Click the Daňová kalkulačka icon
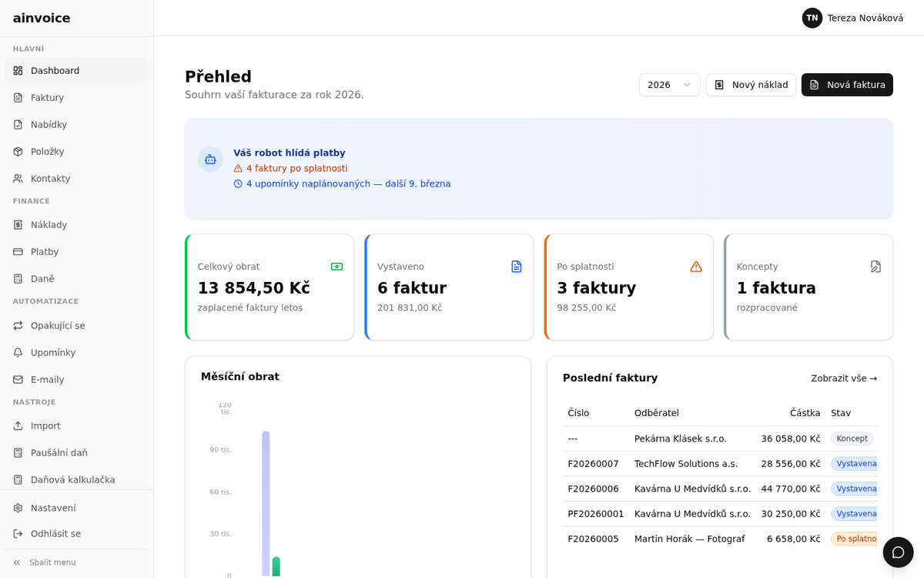Viewport: 924px width, 578px height. pos(18,480)
